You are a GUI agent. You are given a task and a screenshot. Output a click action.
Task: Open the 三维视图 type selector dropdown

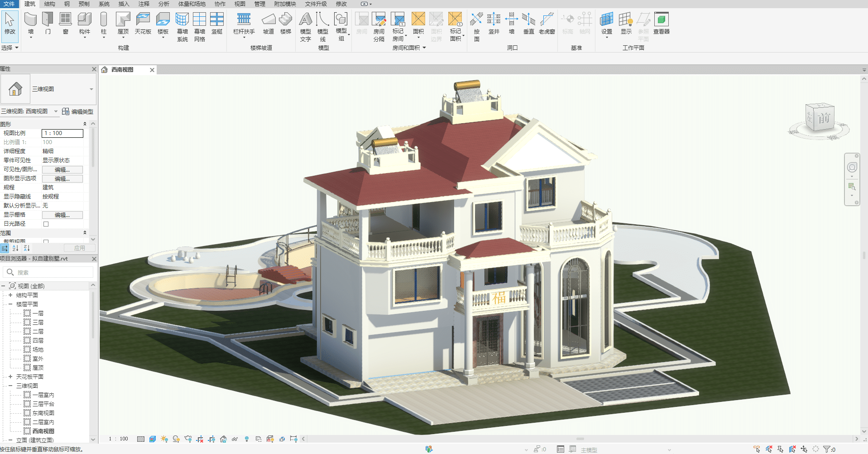[91, 89]
